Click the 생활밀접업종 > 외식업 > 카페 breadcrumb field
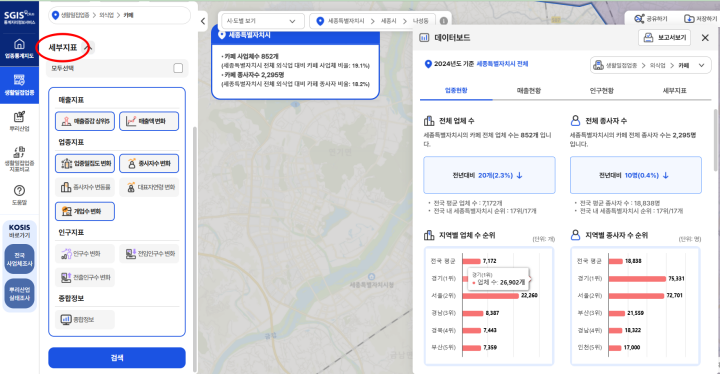Viewport: 720px width, 374px height. click(x=119, y=15)
